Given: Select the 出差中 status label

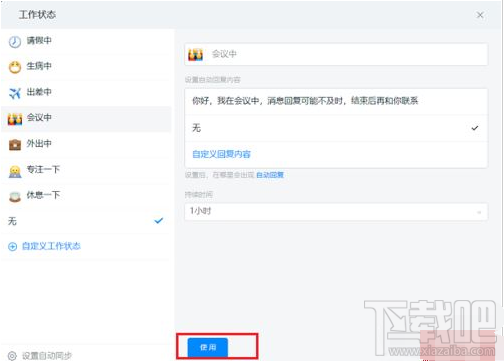Looking at the screenshot, I should click(39, 92).
